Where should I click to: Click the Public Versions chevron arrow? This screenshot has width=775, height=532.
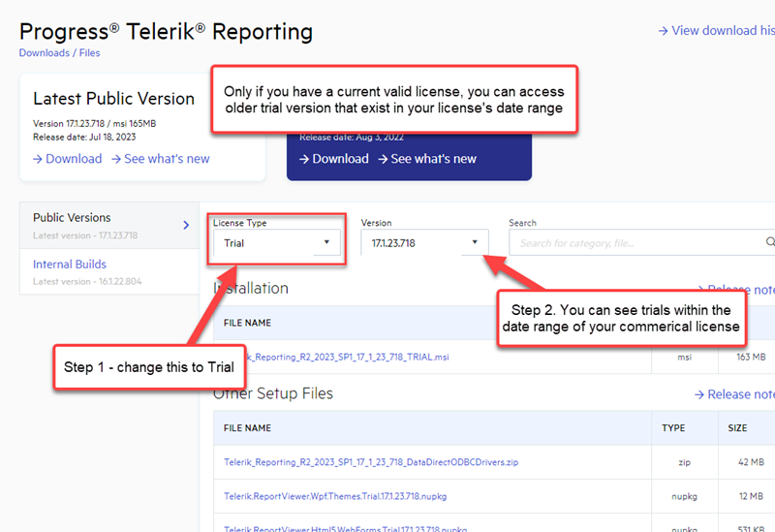tap(186, 225)
